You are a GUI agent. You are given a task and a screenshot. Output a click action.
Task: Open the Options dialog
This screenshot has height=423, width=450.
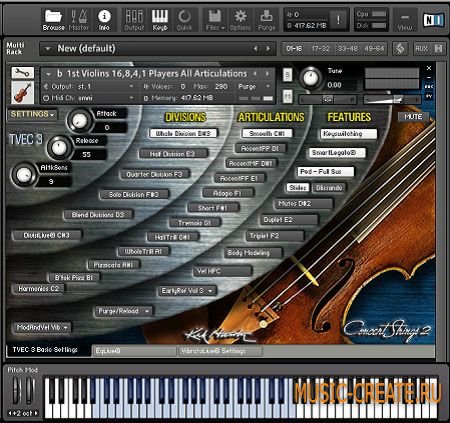(x=240, y=21)
